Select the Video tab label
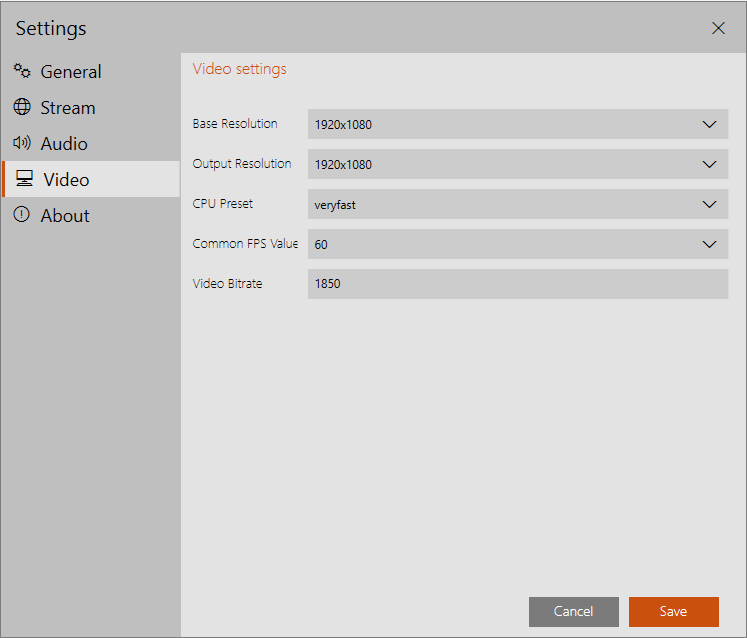This screenshot has width=747, height=638. [66, 180]
